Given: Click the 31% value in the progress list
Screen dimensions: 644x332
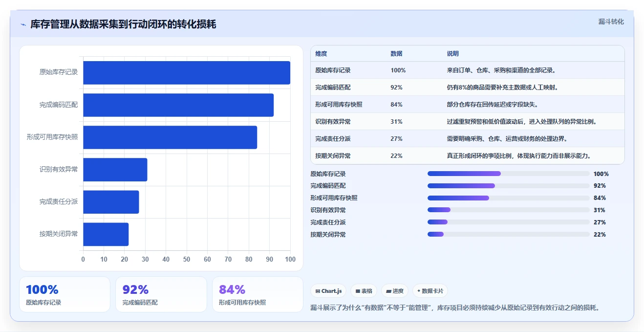Looking at the screenshot, I should coord(600,210).
